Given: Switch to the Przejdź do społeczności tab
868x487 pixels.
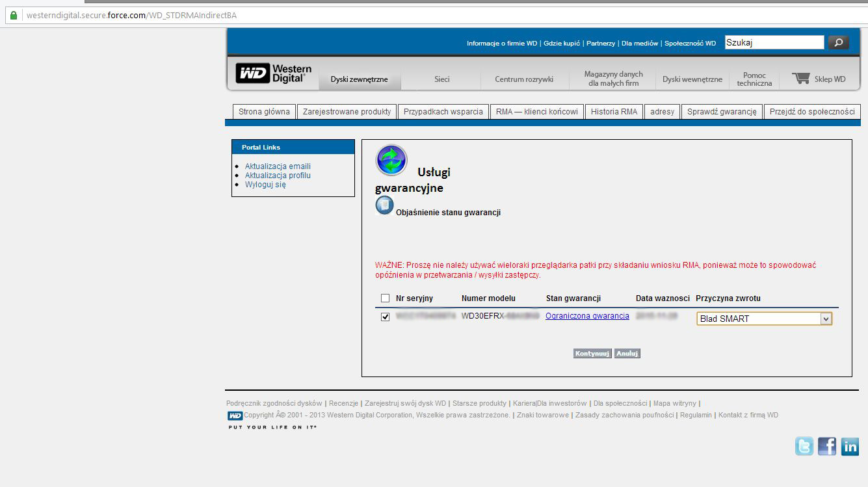Looking at the screenshot, I should 812,112.
